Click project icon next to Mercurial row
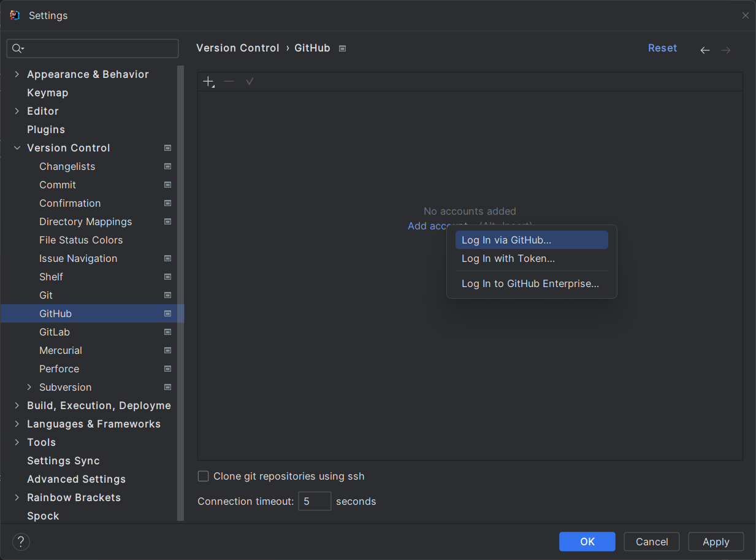 pyautogui.click(x=168, y=350)
